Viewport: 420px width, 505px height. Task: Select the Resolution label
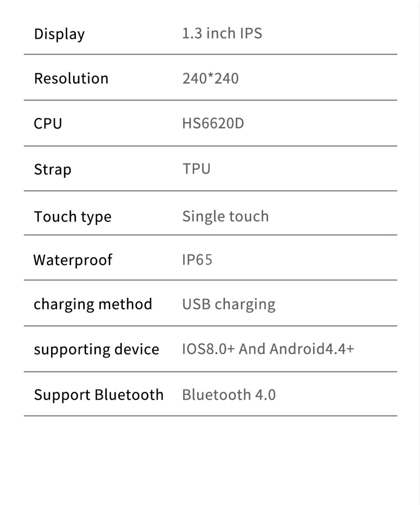71,79
